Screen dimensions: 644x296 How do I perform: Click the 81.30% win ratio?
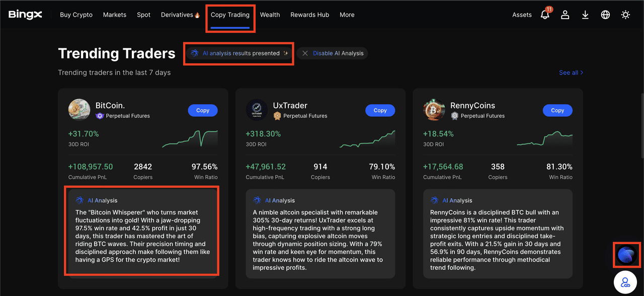click(559, 167)
